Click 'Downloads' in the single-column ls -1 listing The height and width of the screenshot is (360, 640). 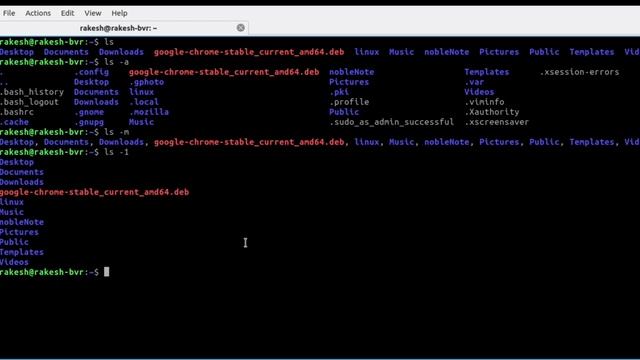coord(22,182)
